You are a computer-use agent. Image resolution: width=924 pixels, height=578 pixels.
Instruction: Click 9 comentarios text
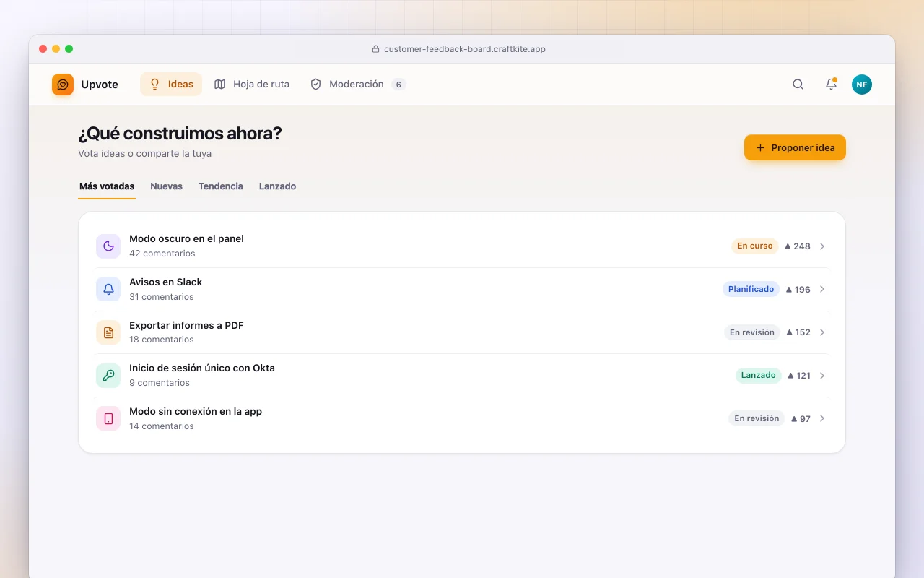point(160,383)
